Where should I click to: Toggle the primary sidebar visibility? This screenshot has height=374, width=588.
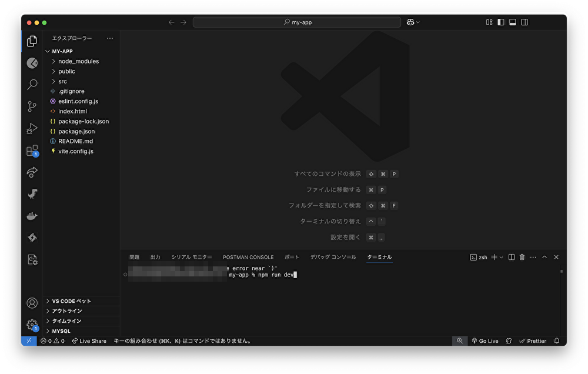pos(501,22)
